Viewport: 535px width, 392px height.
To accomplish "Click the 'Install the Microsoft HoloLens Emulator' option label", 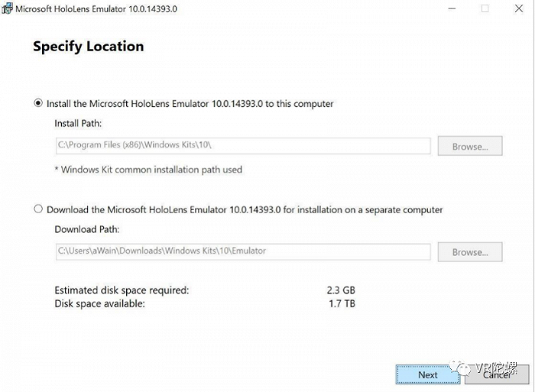I will pyautogui.click(x=190, y=104).
